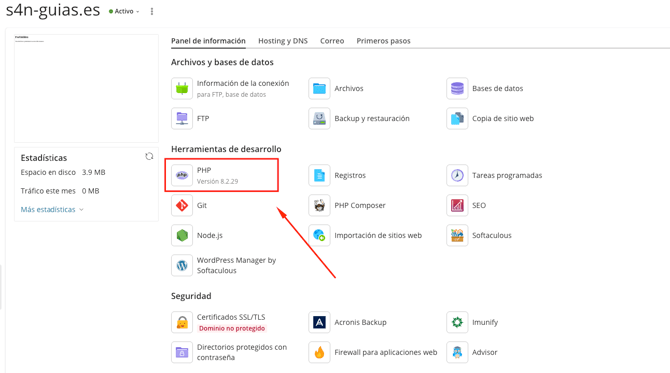The width and height of the screenshot is (670, 373).
Task: Expand Más estadísticas
Action: [52, 209]
